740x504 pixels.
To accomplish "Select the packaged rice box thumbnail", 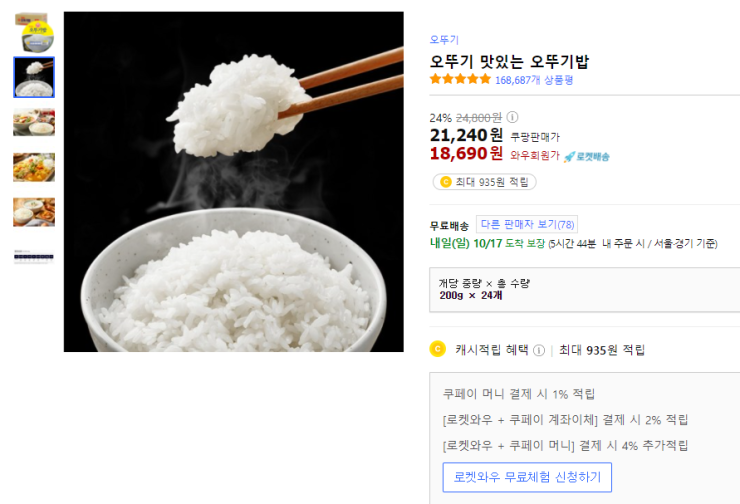I will (34, 32).
